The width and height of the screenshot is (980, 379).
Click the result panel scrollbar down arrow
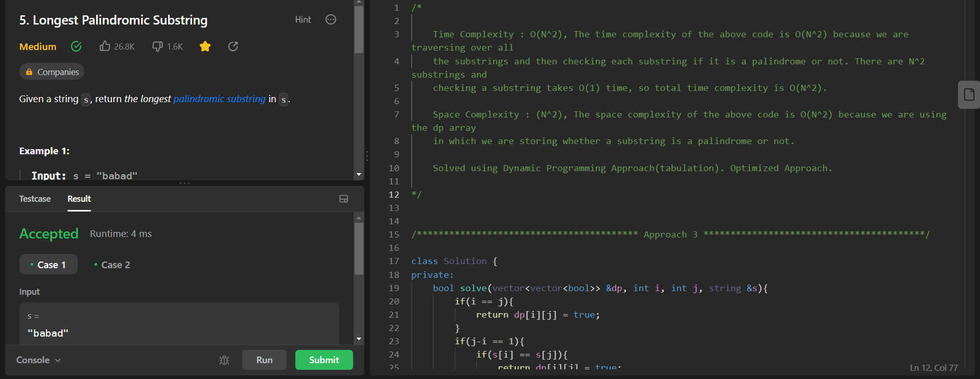pos(359,339)
